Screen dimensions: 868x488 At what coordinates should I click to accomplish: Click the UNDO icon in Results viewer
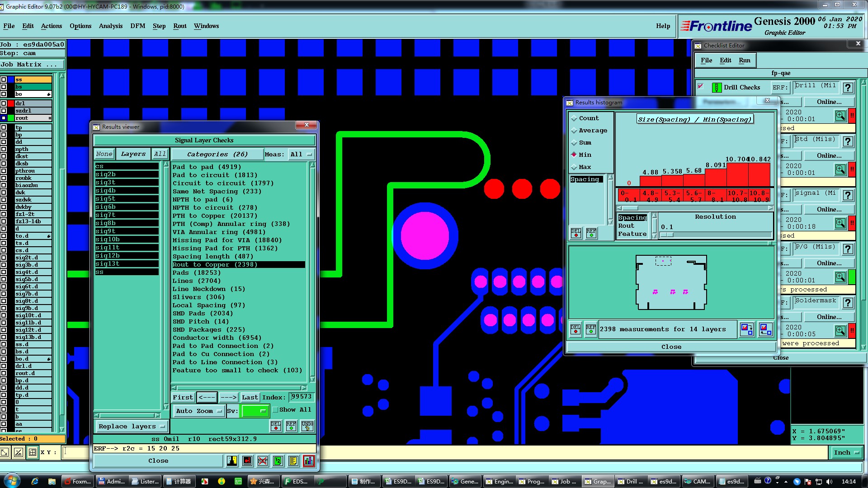[307, 426]
